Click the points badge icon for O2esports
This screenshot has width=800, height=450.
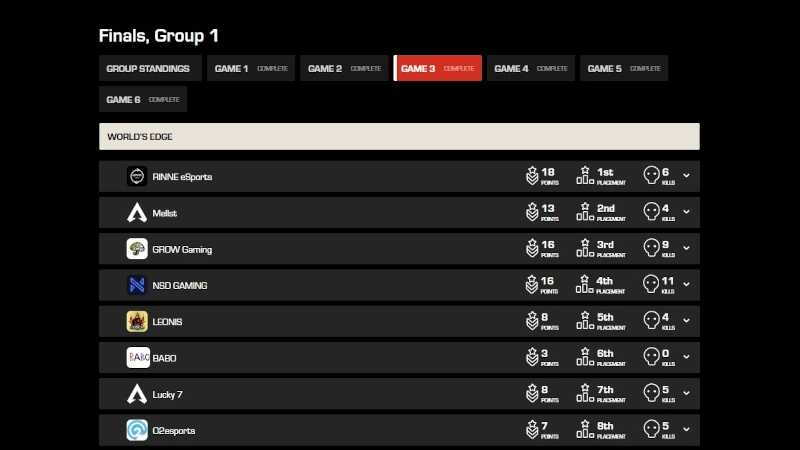[532, 429]
